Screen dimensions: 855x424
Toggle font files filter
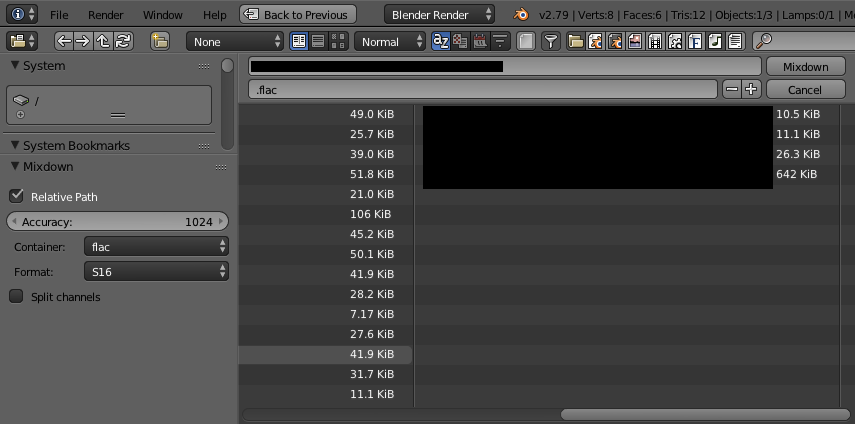click(695, 41)
